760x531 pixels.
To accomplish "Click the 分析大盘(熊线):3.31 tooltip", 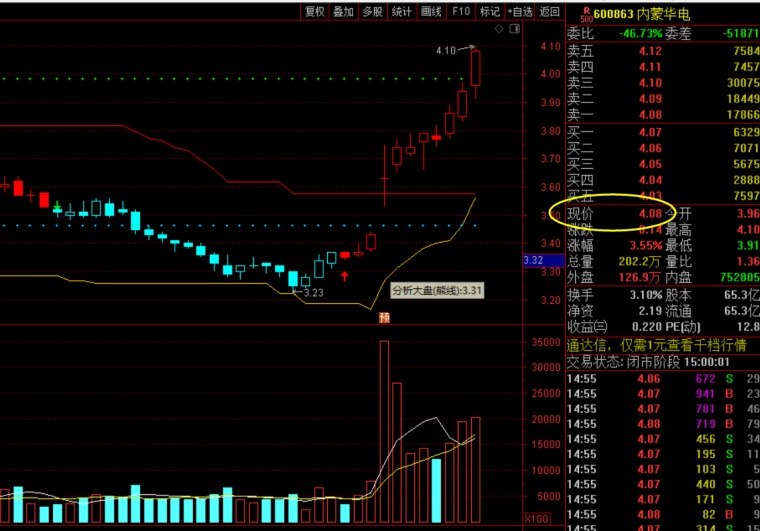I will [437, 291].
